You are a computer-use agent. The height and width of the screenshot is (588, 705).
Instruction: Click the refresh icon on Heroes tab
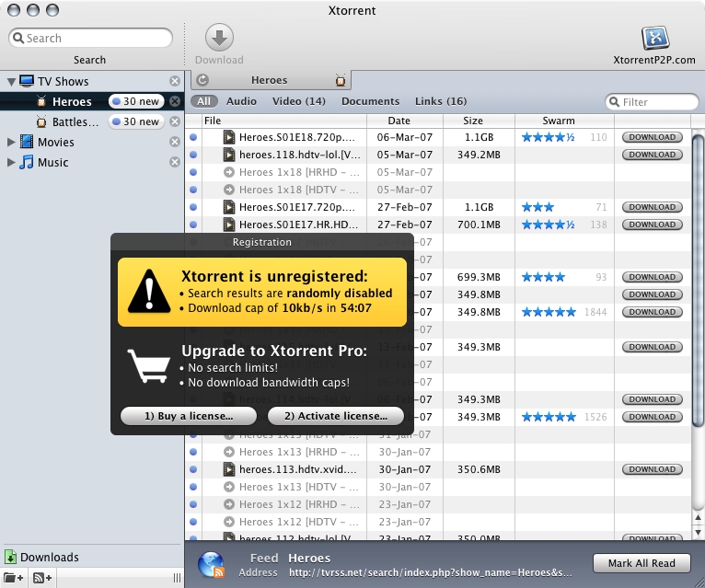coord(202,80)
